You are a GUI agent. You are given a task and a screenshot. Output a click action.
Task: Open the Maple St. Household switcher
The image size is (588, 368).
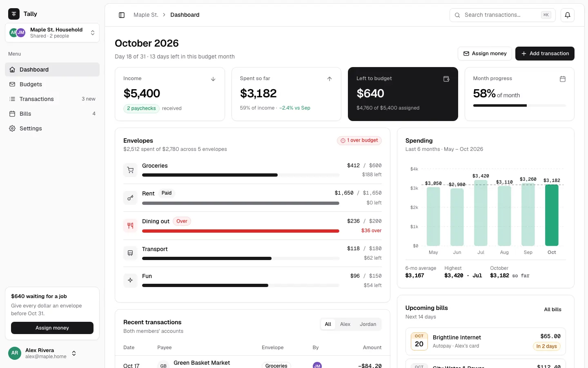coord(52,33)
